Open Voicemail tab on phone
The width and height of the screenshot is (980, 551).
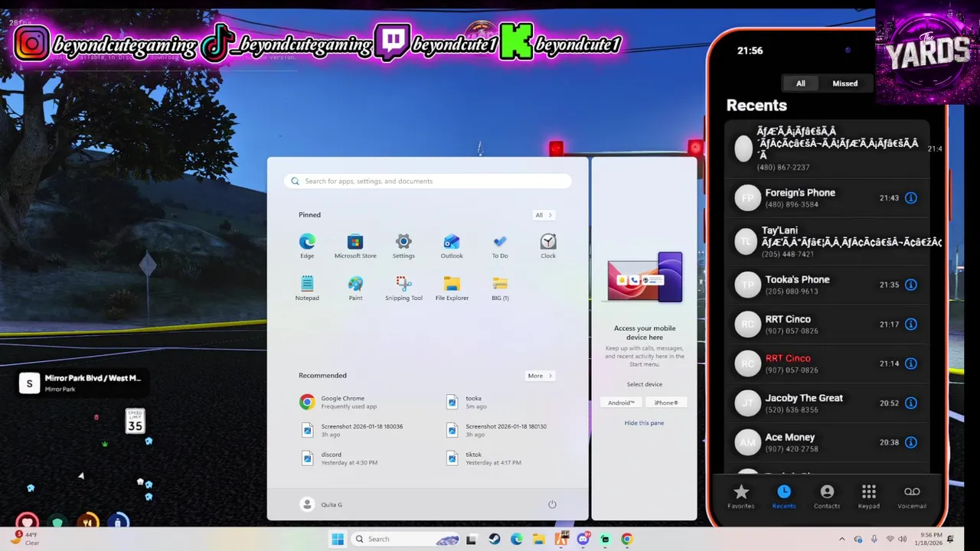[912, 497]
